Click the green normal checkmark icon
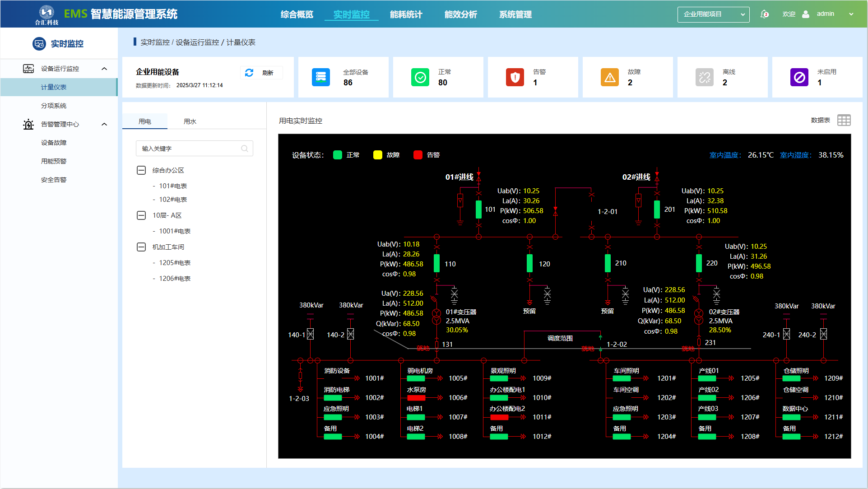Image resolution: width=868 pixels, height=489 pixels. [x=420, y=77]
